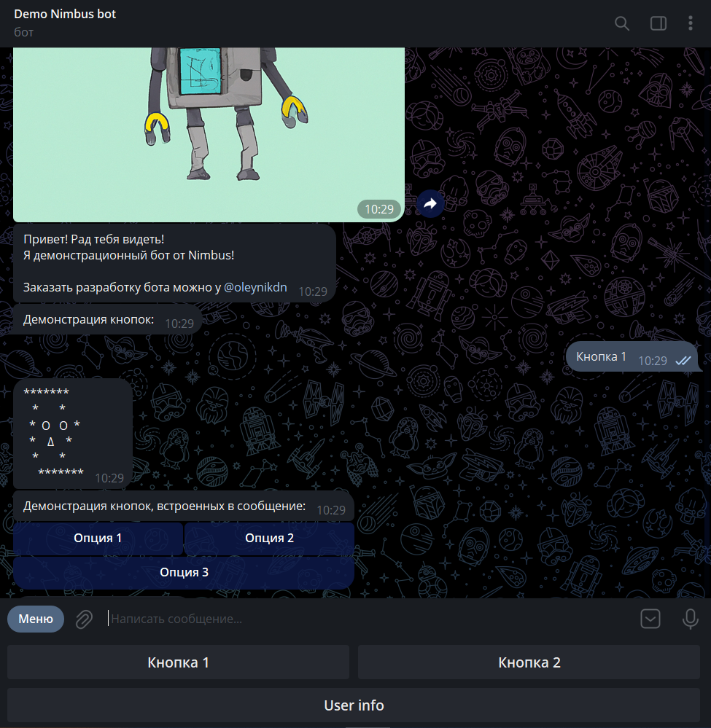This screenshot has width=711, height=728.
Task: Open the three-dot more options menu
Action: coord(691,23)
